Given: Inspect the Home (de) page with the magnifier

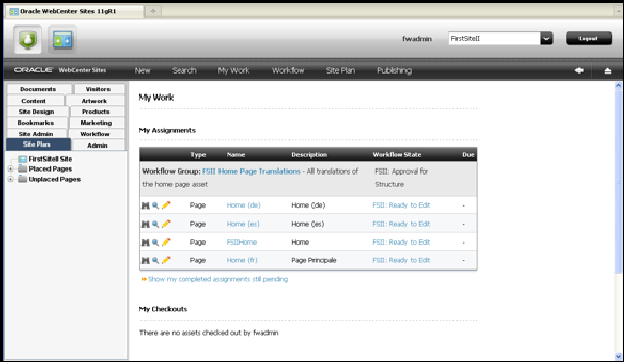Looking at the screenshot, I should click(155, 205).
